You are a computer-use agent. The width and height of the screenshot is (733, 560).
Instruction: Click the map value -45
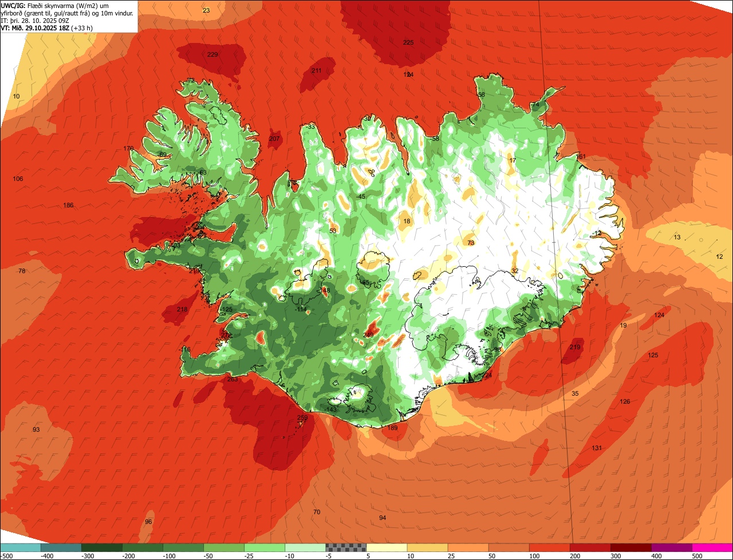coord(360,196)
